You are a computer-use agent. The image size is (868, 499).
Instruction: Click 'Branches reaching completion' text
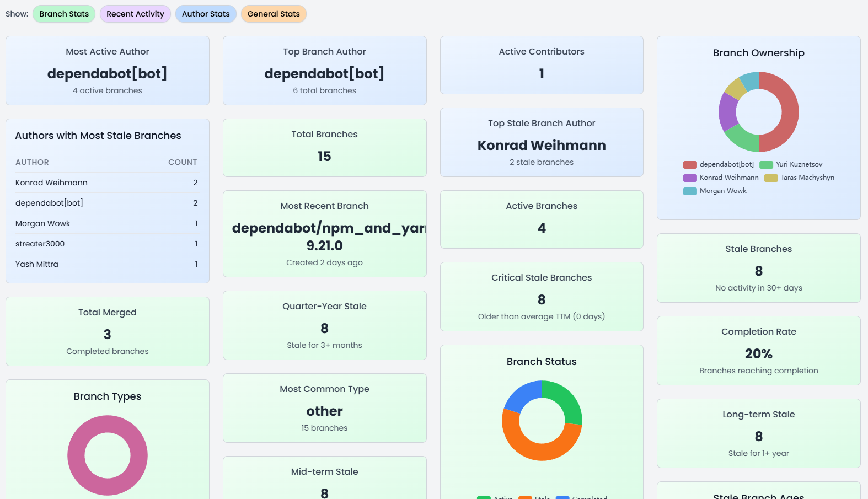759,371
